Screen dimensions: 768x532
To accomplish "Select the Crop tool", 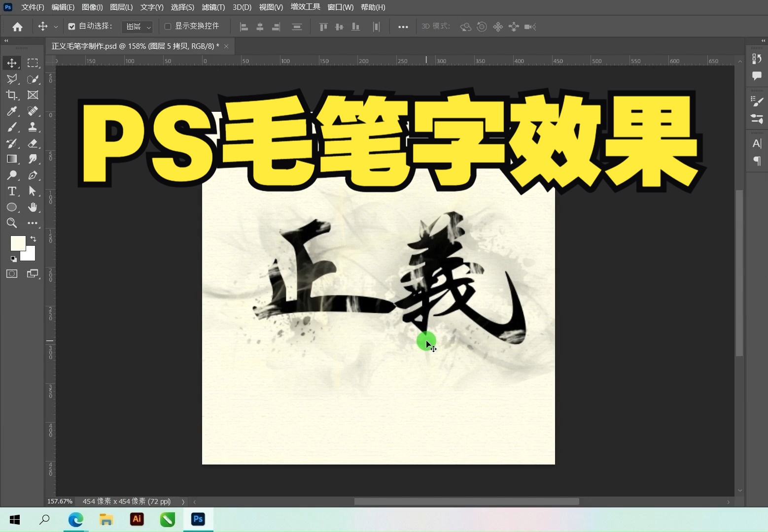I will coord(12,95).
